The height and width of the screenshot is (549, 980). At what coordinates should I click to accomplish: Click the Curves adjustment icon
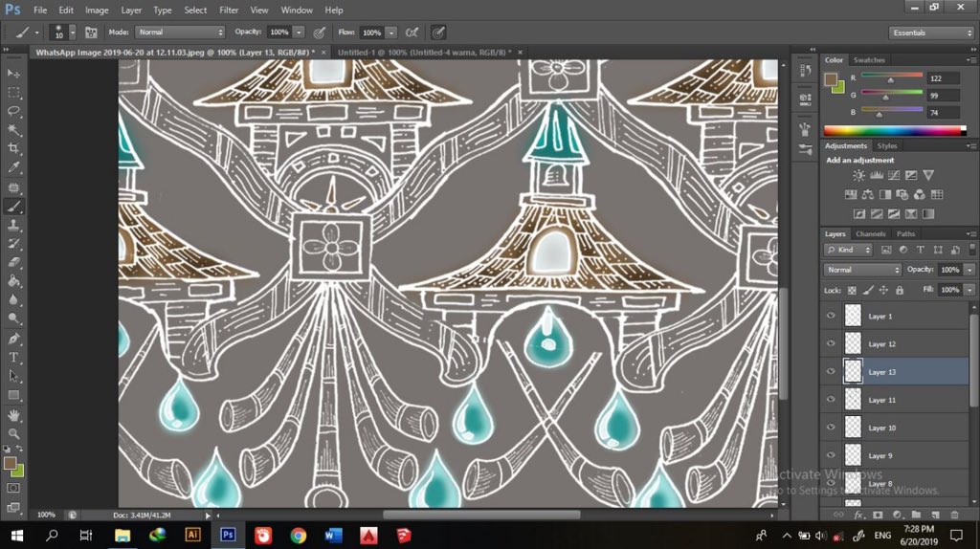(894, 175)
